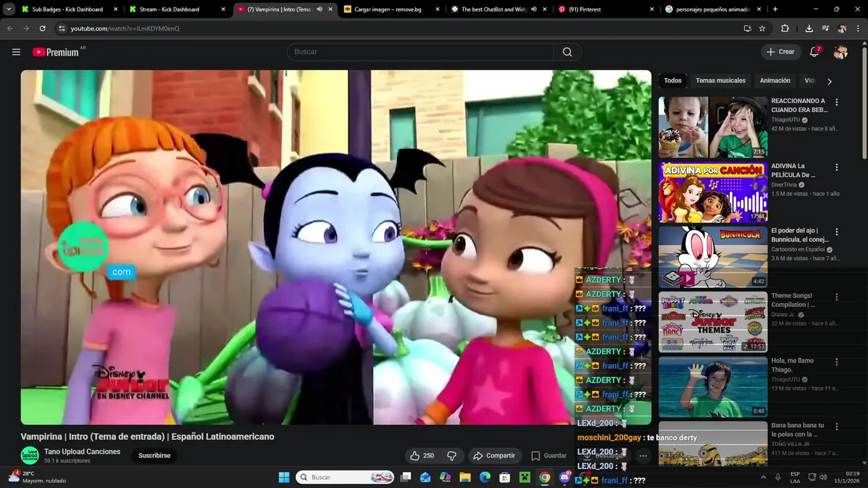Open Outlook from taskbar
This screenshot has height=488, width=868.
pos(425,477)
